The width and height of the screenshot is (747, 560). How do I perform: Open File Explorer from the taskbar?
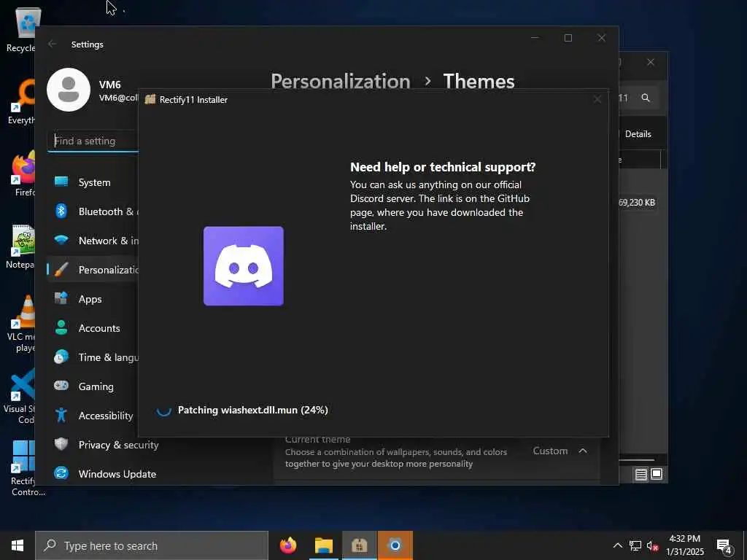(x=323, y=545)
